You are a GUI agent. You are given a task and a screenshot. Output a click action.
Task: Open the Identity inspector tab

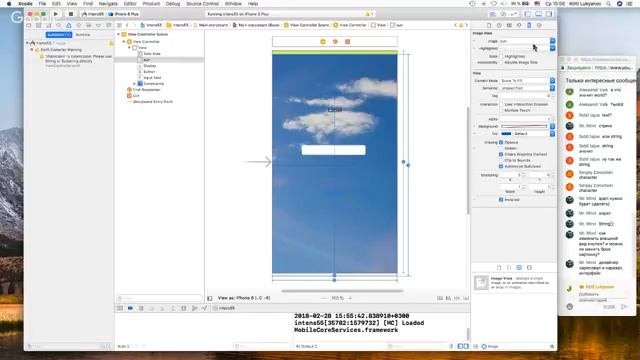[x=509, y=25]
